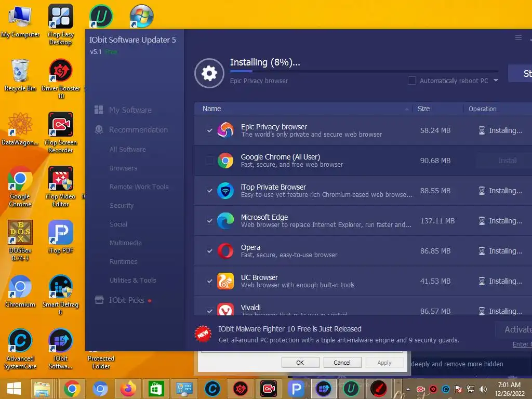This screenshot has height=399, width=532.
Task: Toggle iTop Private Browser checkbox
Action: pos(210,191)
